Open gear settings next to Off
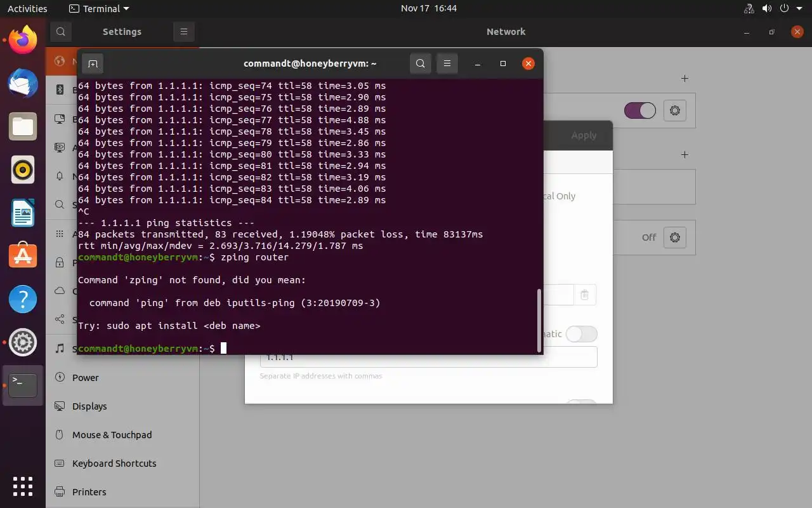Image resolution: width=812 pixels, height=508 pixels. (675, 237)
